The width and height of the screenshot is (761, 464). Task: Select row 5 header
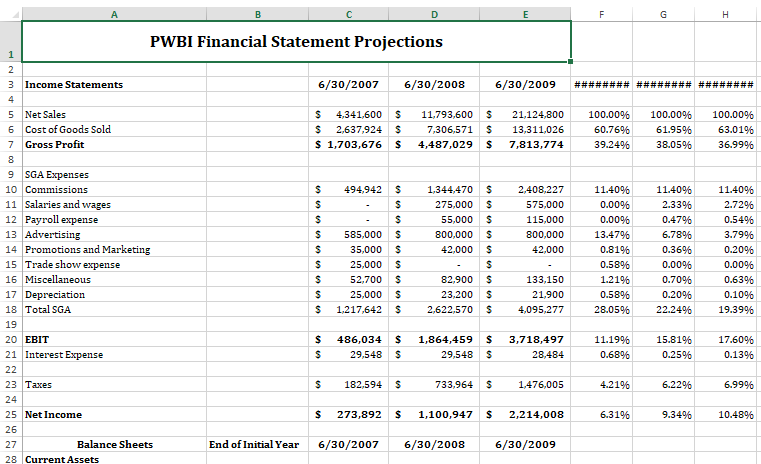pyautogui.click(x=11, y=115)
